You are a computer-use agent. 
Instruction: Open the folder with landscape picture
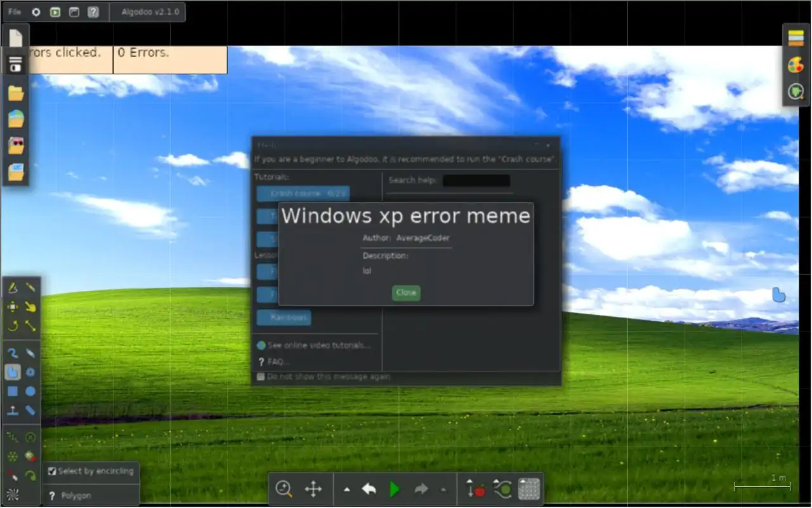tap(16, 119)
